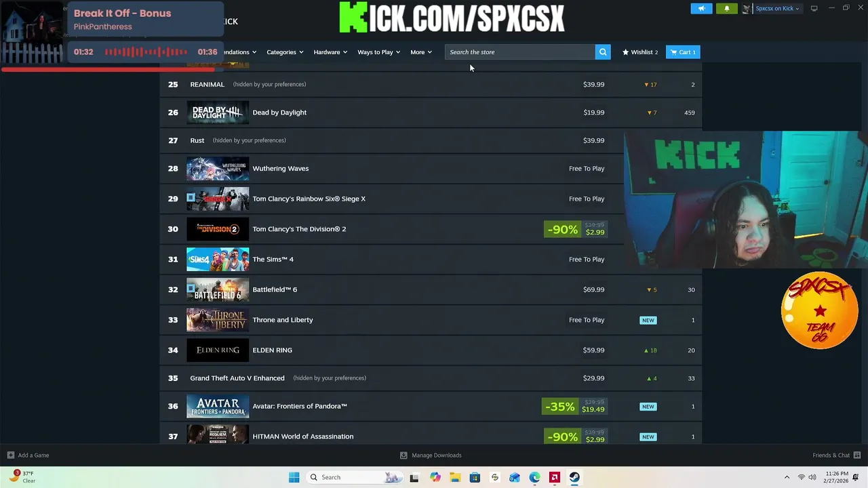Enter Big Picture mode via monitor icon
The image size is (868, 488).
[814, 8]
